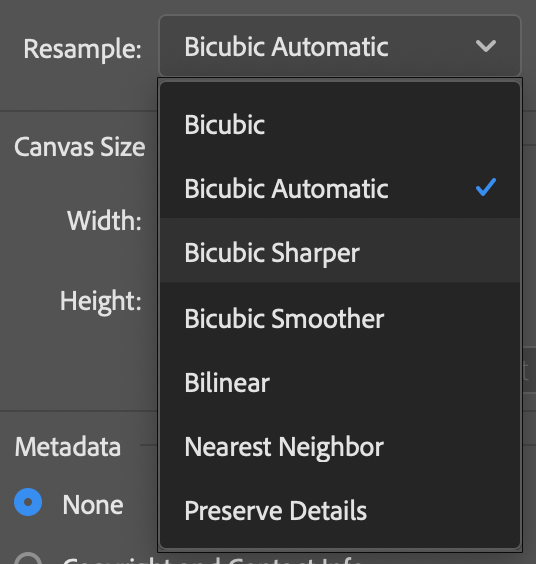Choose Bicubic Smoother from the list

point(340,318)
